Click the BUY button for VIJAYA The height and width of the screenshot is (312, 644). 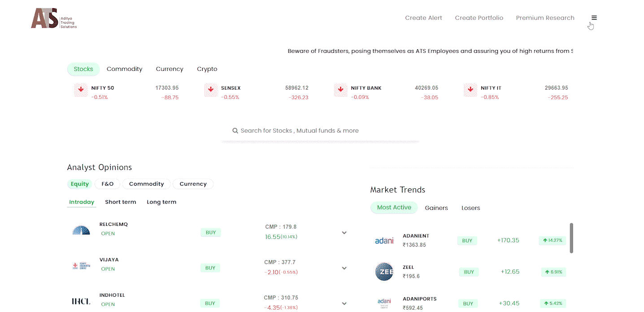[x=210, y=268]
